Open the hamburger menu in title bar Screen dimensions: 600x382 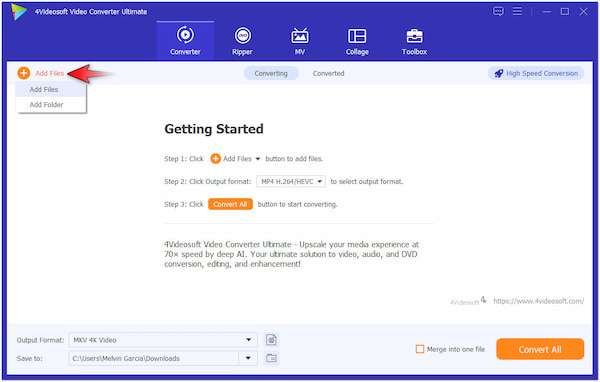tap(517, 11)
